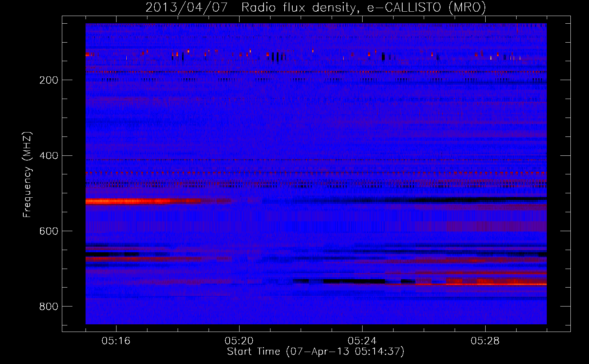Select the 'Frequency (MHZ)' axis label
The width and height of the screenshot is (589, 364).
27,175
